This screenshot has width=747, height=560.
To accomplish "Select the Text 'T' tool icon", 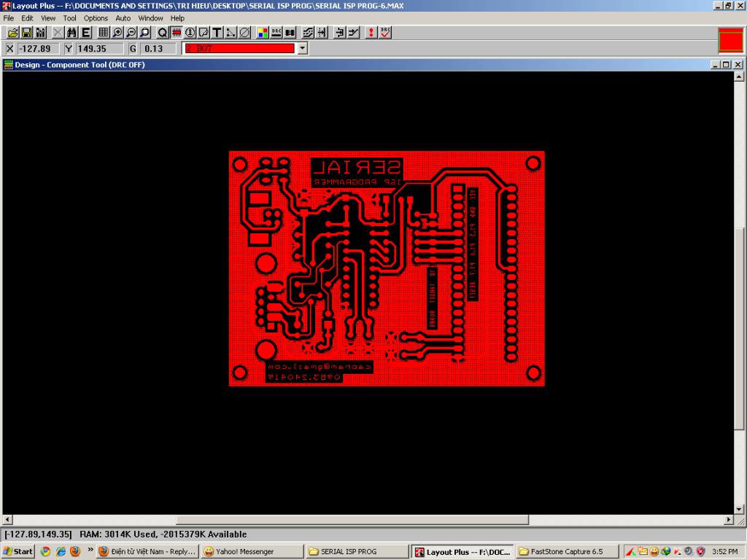I will (x=217, y=32).
